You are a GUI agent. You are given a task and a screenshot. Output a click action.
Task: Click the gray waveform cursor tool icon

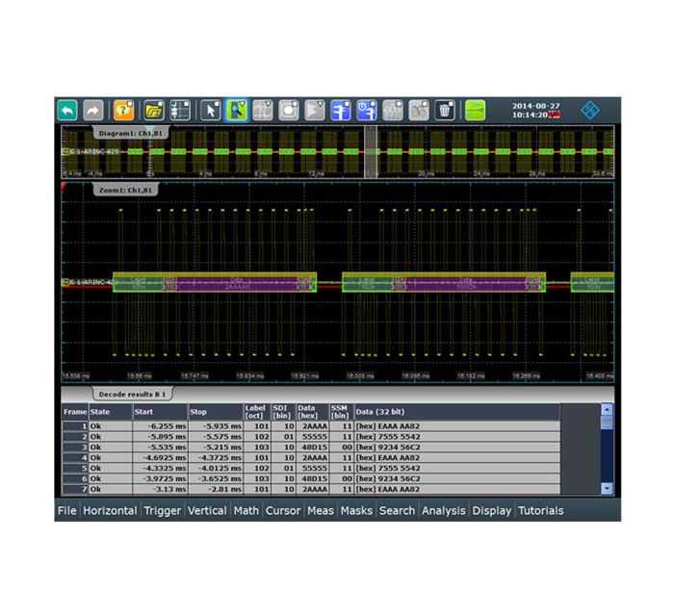263,111
